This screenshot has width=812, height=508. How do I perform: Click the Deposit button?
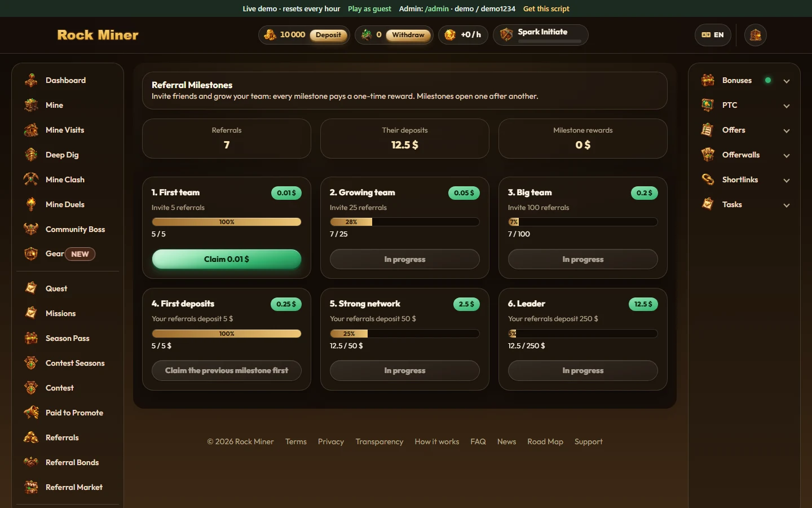tap(328, 35)
